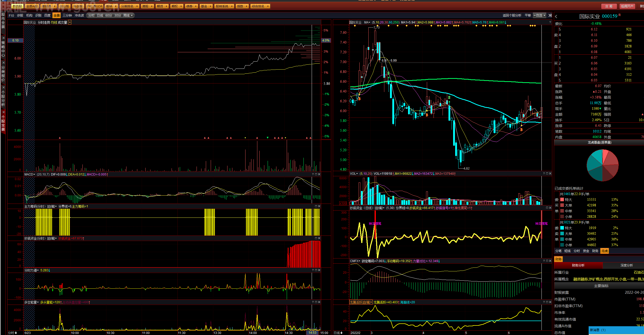Click 返回个股分析 link

(512, 15)
